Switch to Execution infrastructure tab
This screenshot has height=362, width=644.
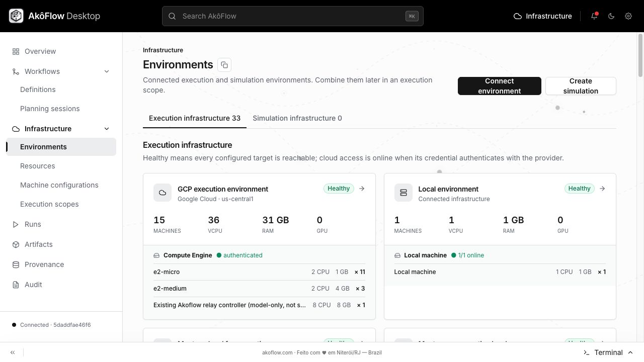[195, 118]
